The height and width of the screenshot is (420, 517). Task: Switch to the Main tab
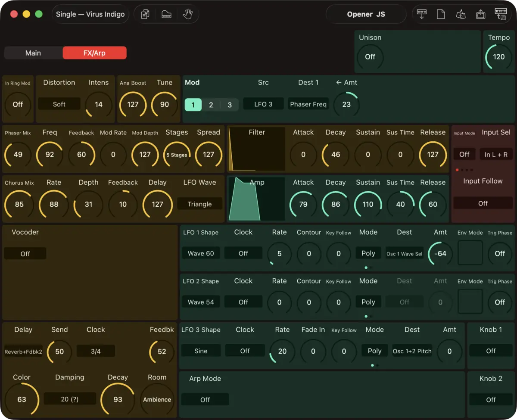pos(33,53)
